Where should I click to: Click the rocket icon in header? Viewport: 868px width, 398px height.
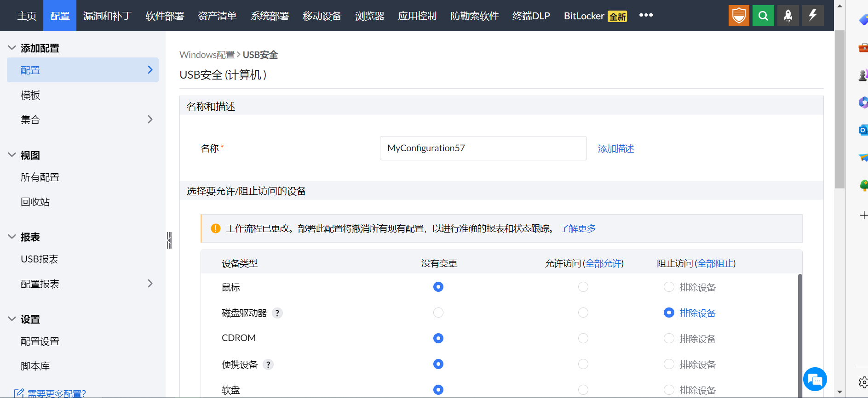pos(788,16)
